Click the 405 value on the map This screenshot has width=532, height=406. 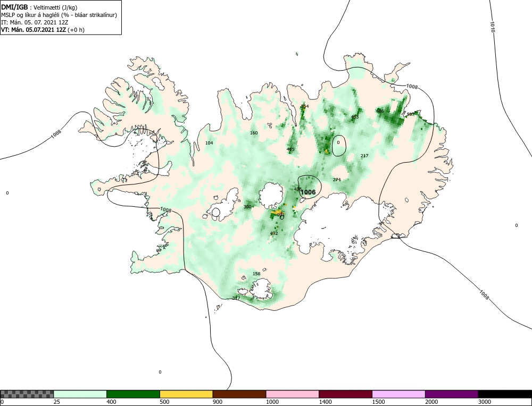[x=290, y=149]
